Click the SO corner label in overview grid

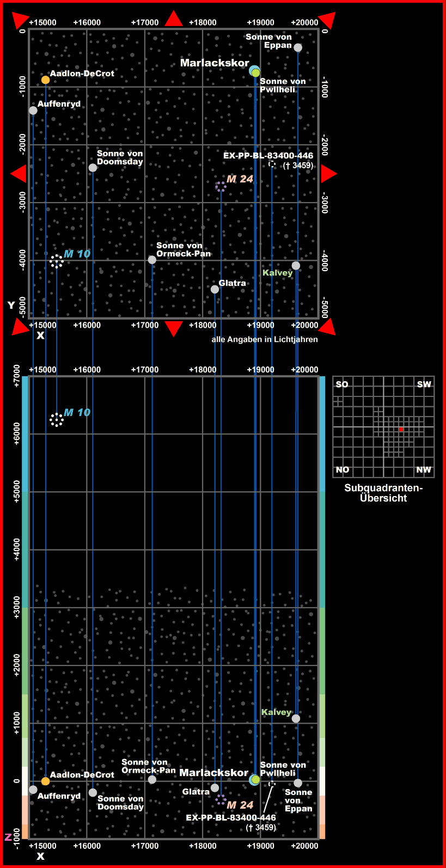tap(342, 384)
